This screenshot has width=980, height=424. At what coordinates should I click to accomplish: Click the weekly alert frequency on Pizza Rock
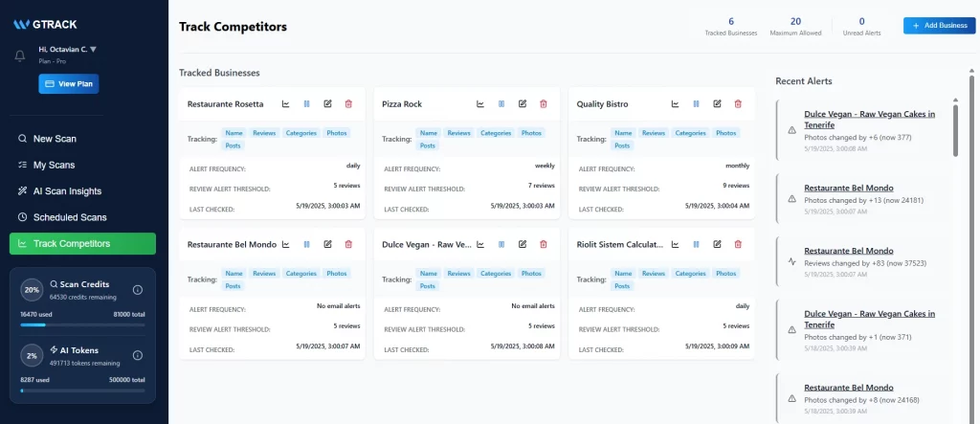click(x=545, y=166)
